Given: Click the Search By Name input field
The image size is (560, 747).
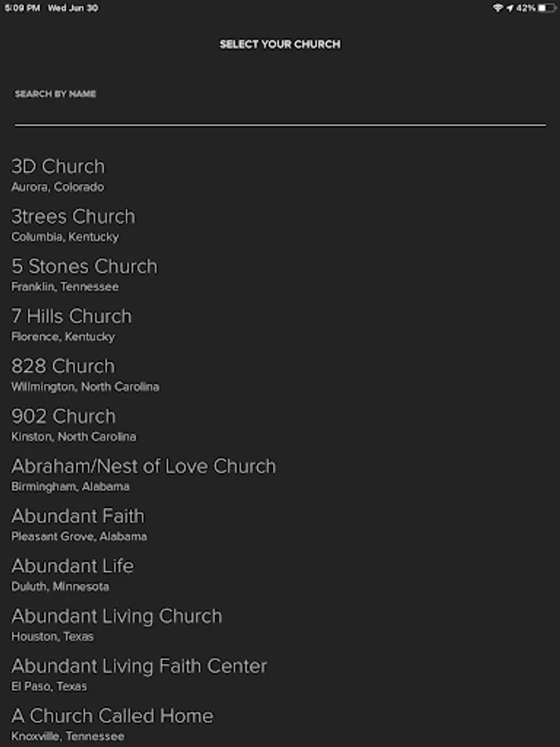Looking at the screenshot, I should pos(280,113).
